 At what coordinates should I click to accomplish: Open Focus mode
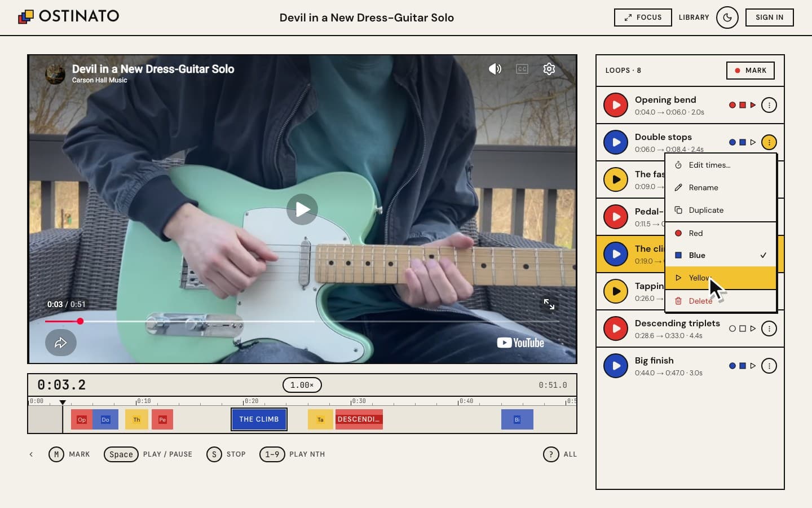click(643, 17)
